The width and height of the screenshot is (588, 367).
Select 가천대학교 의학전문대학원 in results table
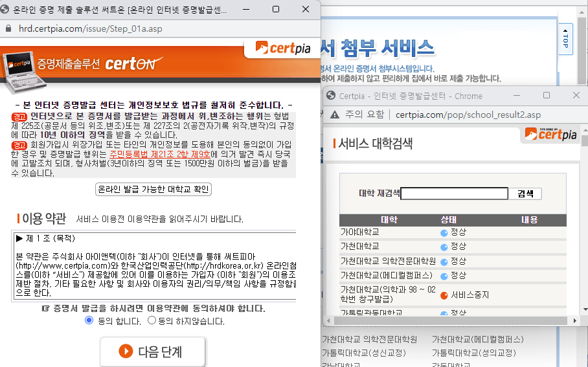(x=388, y=261)
